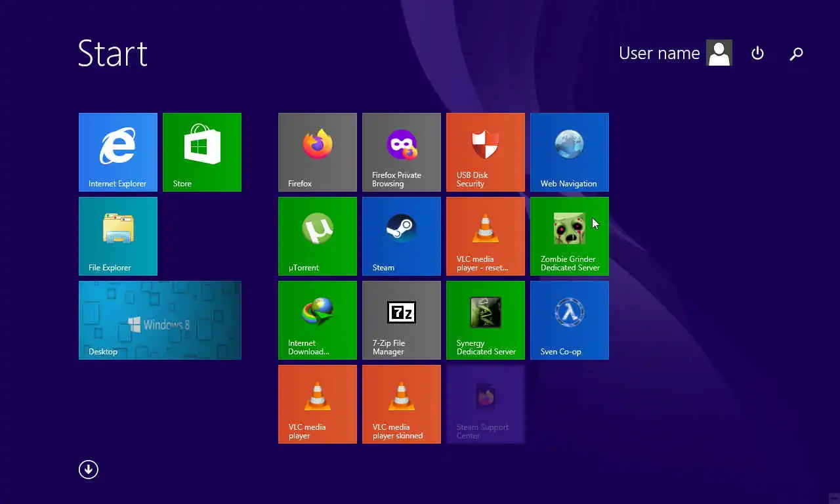
Task: Click the user account picture
Action: [719, 53]
